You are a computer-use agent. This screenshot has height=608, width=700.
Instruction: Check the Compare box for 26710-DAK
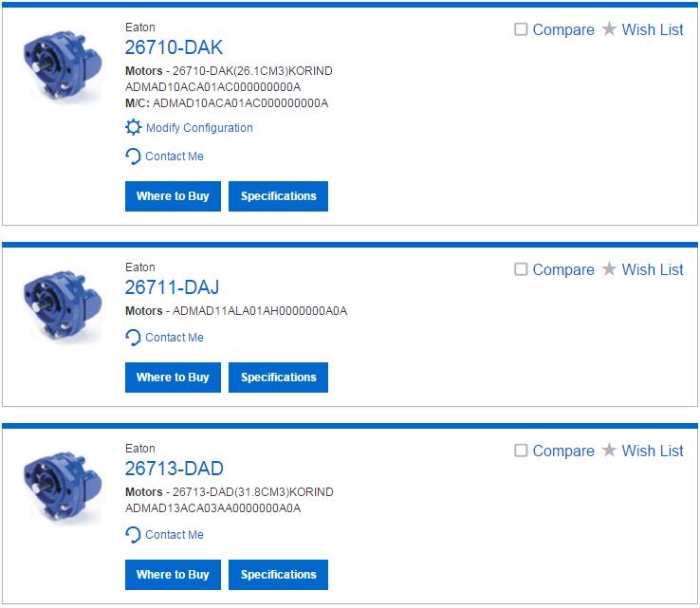[x=521, y=29]
